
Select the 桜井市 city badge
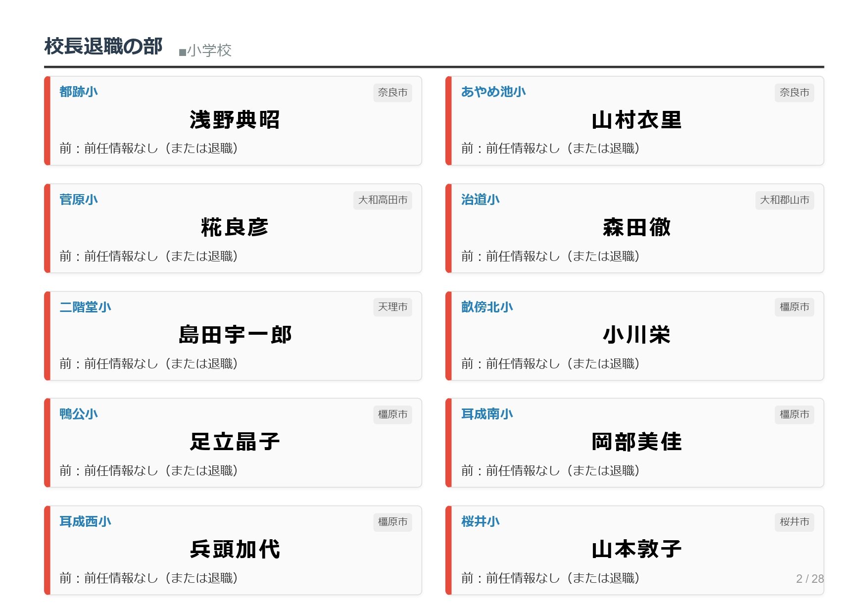click(x=794, y=522)
